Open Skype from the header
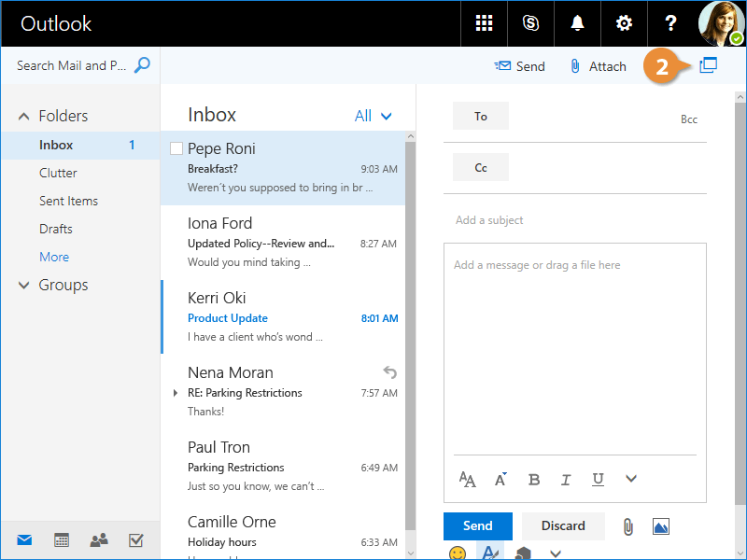This screenshot has width=747, height=560. coord(531,23)
